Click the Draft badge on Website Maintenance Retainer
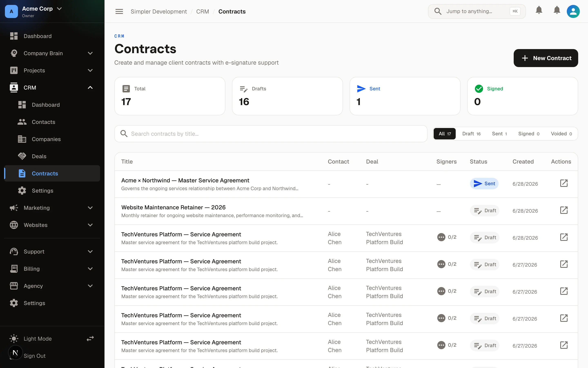588x368 pixels. [x=484, y=211]
